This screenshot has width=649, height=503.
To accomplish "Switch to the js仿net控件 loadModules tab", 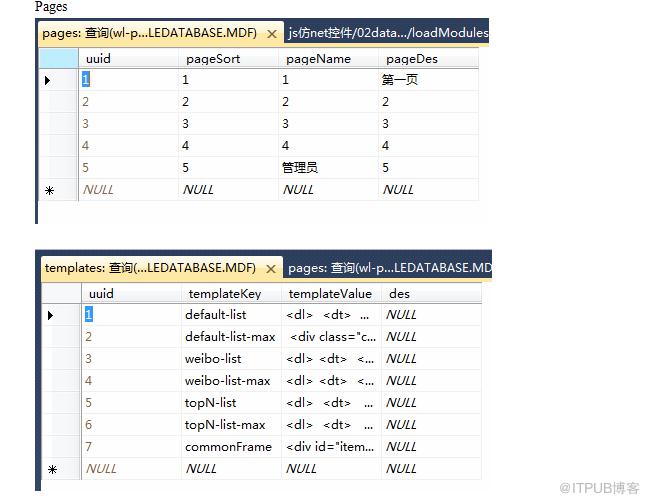I will [x=388, y=33].
